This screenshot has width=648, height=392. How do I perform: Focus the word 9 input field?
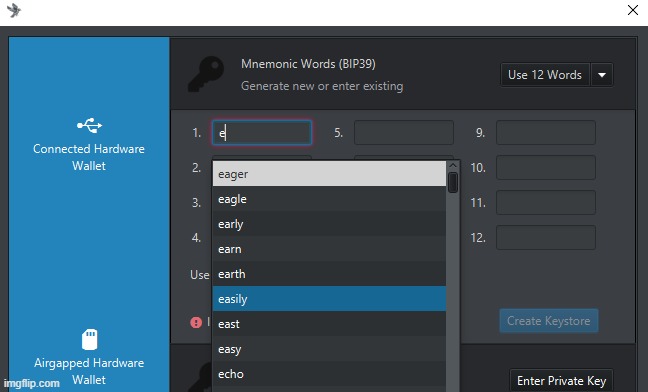pyautogui.click(x=546, y=133)
